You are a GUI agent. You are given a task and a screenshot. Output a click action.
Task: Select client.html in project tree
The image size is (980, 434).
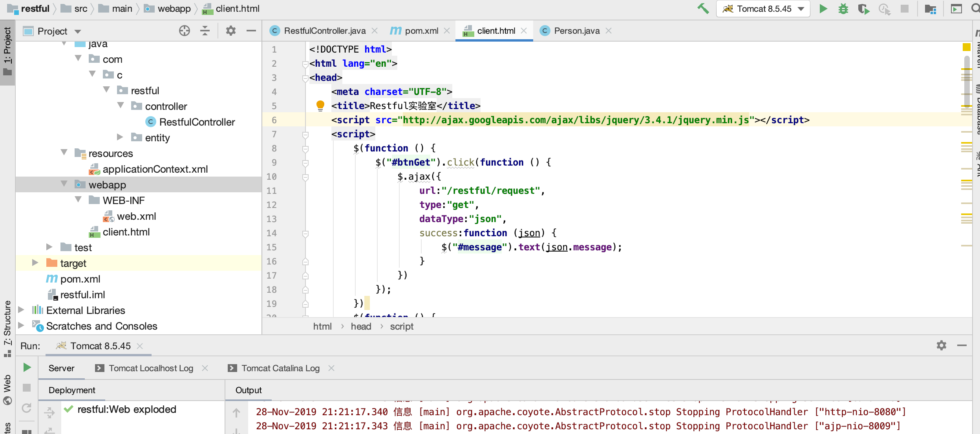click(119, 232)
